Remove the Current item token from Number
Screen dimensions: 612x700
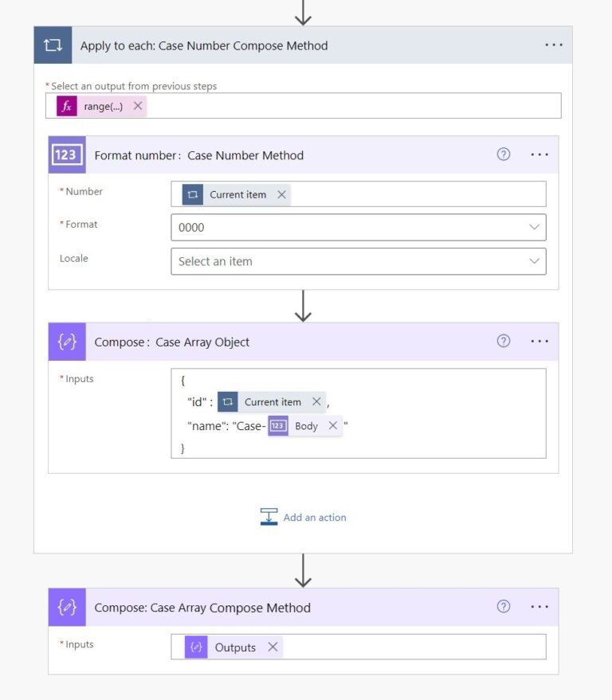(x=280, y=194)
